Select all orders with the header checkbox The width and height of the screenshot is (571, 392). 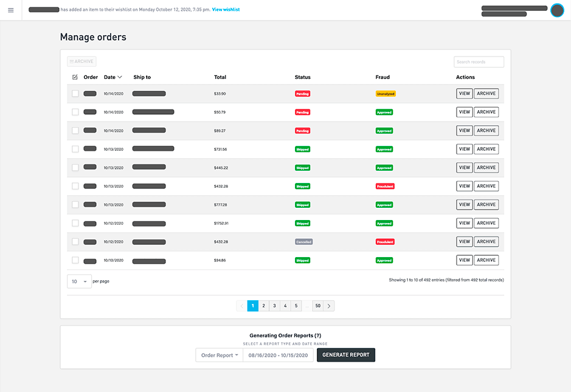(x=75, y=77)
